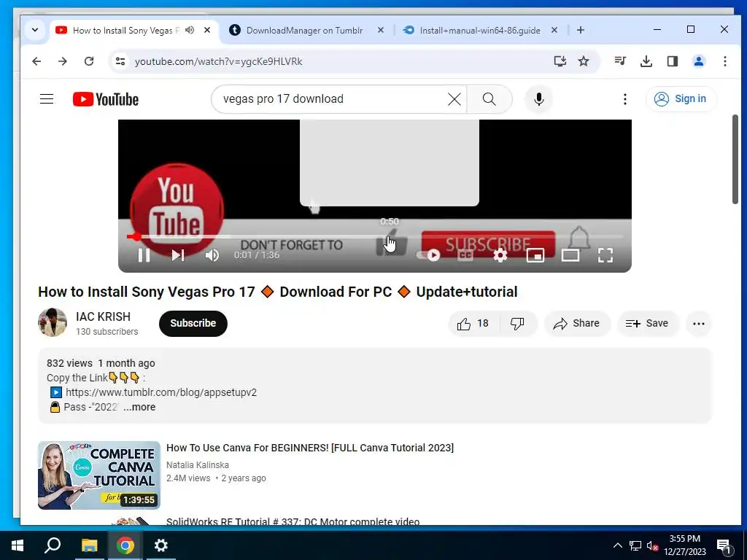
Task: Open a new browser tab
Action: (x=580, y=30)
